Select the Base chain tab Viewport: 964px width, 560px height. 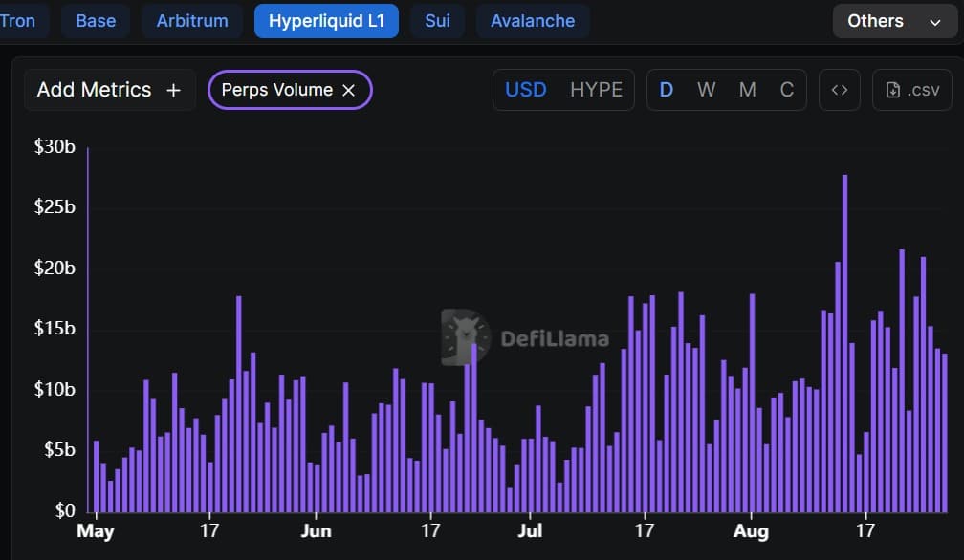(96, 21)
